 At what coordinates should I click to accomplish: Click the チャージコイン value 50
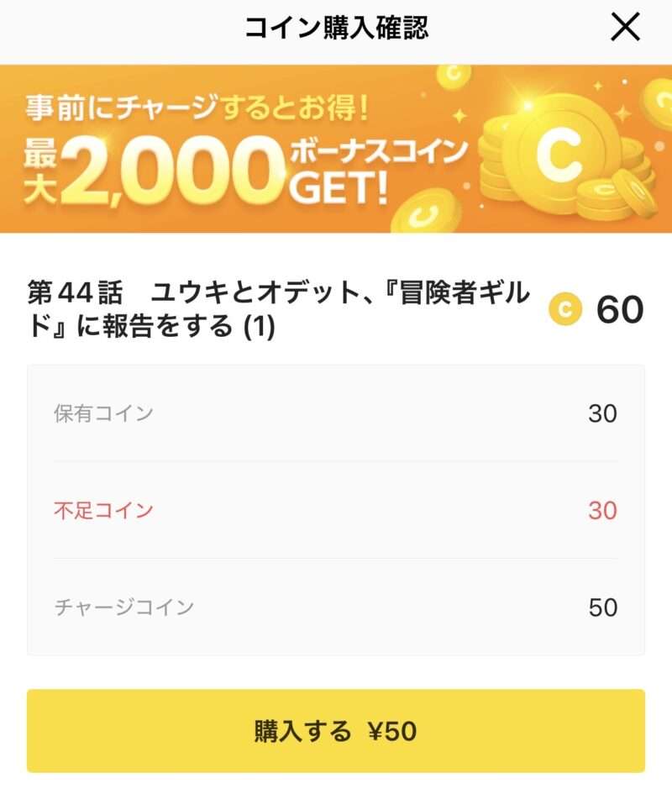602,607
